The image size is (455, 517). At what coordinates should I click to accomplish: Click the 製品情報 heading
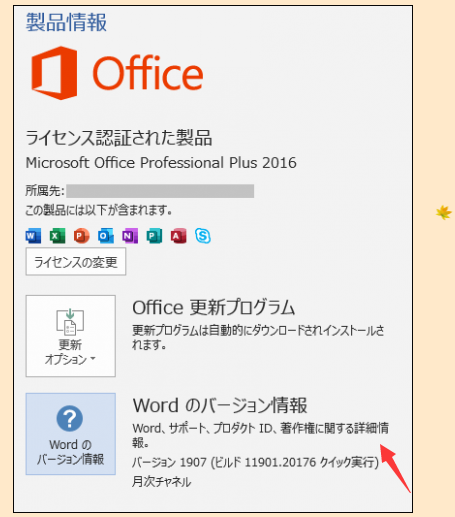click(x=67, y=23)
